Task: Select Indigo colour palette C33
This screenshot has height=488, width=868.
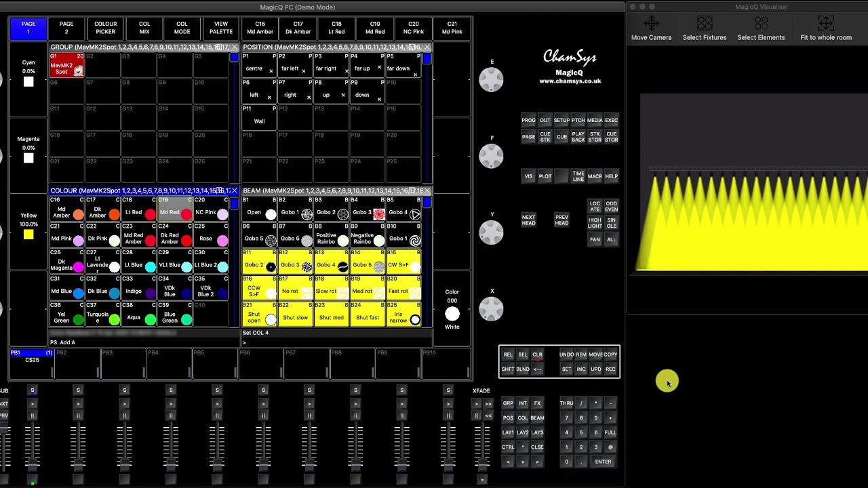Action: coord(138,289)
